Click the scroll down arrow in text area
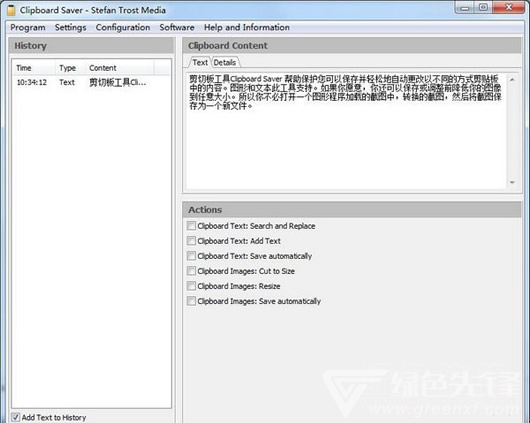Image resolution: width=530 pixels, height=423 pixels. point(512,182)
